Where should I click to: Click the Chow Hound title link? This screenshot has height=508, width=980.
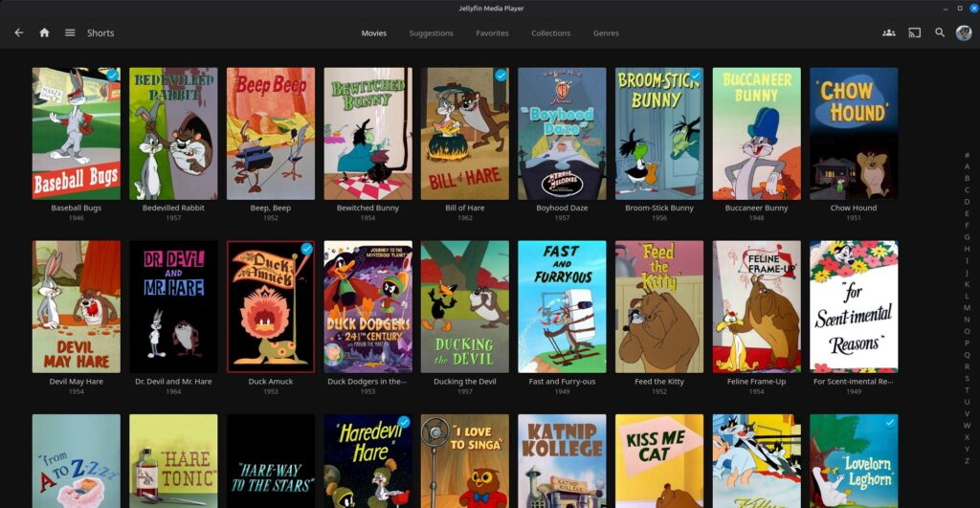(x=854, y=208)
